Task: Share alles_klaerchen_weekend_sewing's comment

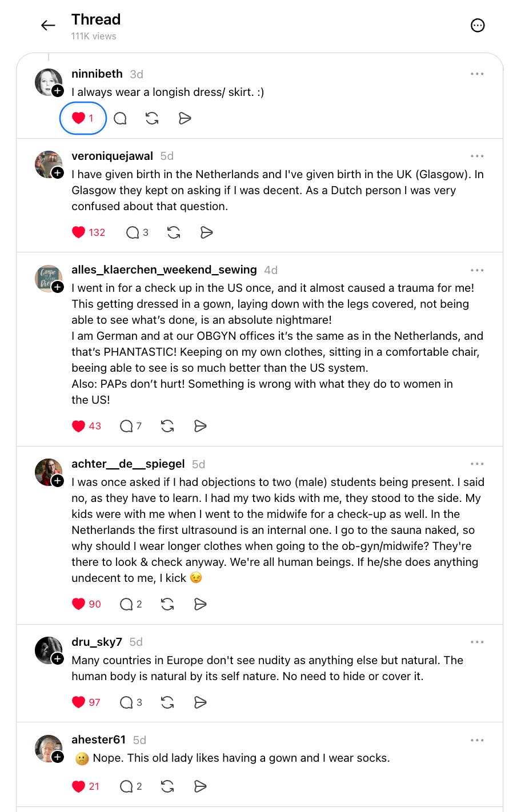Action: pos(200,426)
